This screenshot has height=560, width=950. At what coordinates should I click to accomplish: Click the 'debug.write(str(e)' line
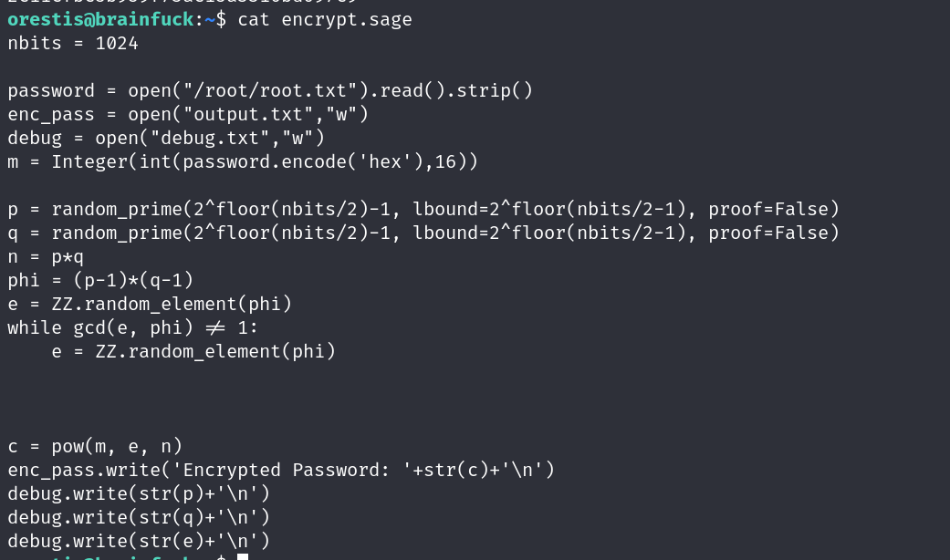click(139, 541)
